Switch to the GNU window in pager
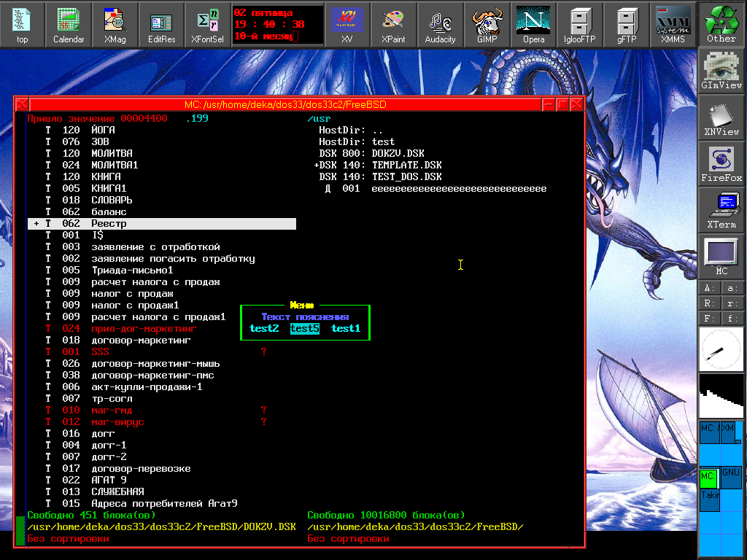This screenshot has height=560, width=747. (x=731, y=478)
